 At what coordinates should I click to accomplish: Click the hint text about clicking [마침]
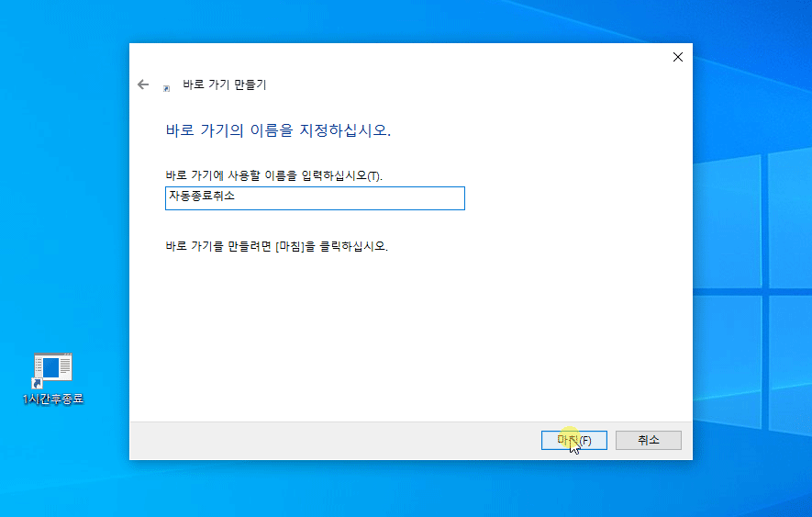click(276, 246)
